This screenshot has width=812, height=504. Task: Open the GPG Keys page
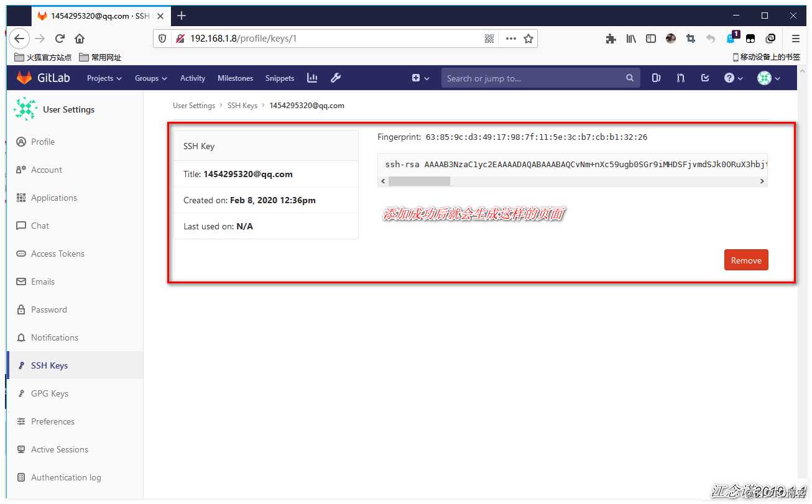50,393
